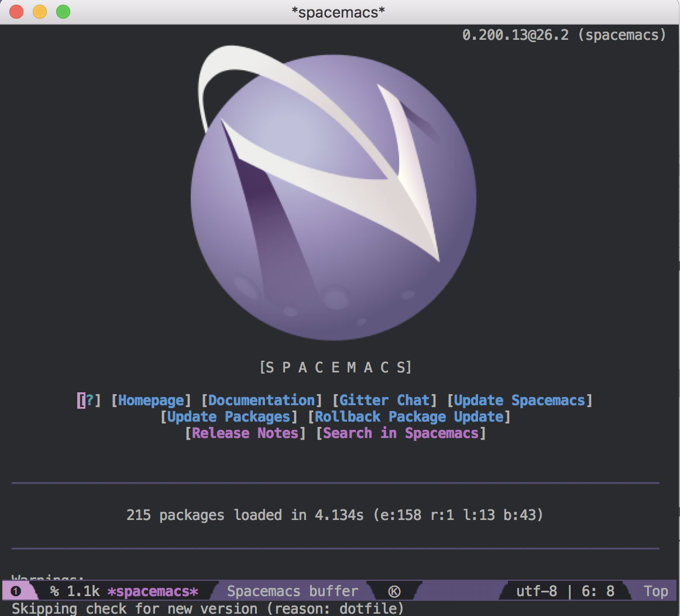The height and width of the screenshot is (616, 680).
Task: Click the [S P A C E M A C S] title
Action: click(x=336, y=367)
